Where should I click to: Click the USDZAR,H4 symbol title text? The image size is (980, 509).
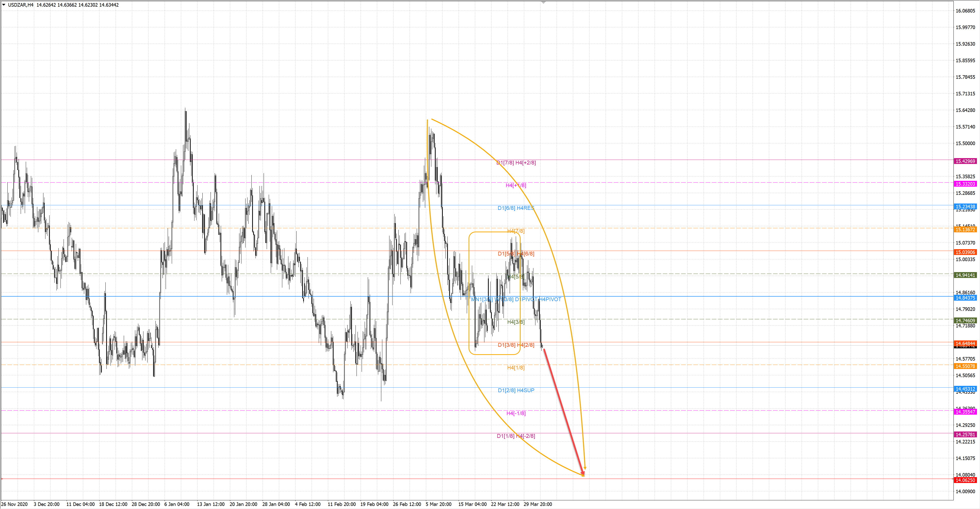tap(20, 5)
